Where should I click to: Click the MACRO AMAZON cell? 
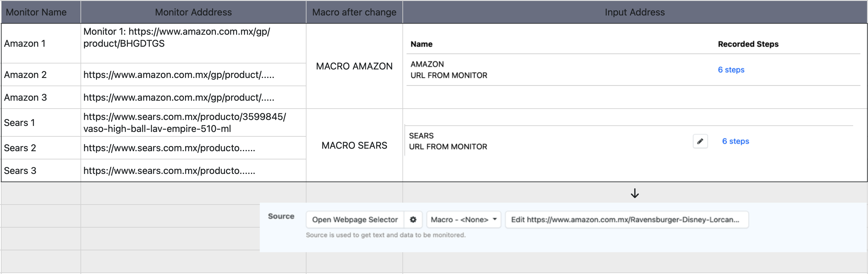pos(354,66)
